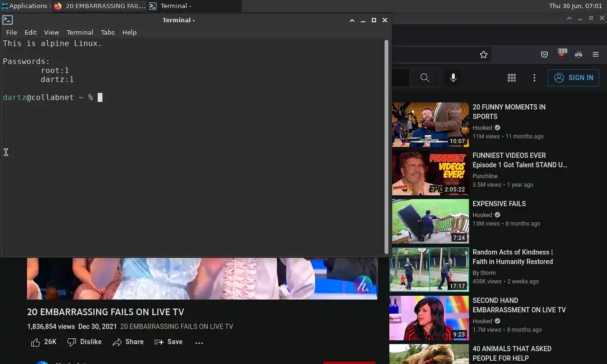Open the Help menu in Terminal
The image size is (607, 364).
(x=129, y=32)
